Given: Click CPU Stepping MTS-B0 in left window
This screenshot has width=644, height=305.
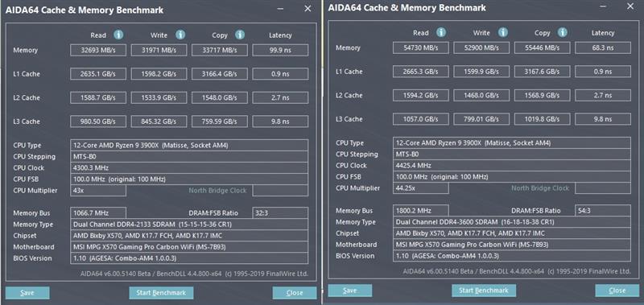Looking at the screenshot, I should 189,156.
